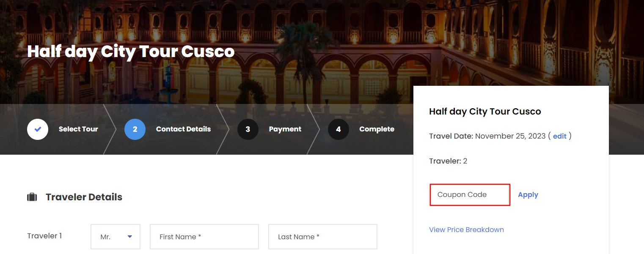This screenshot has width=644, height=254.
Task: Edit the travel date
Action: pos(559,136)
